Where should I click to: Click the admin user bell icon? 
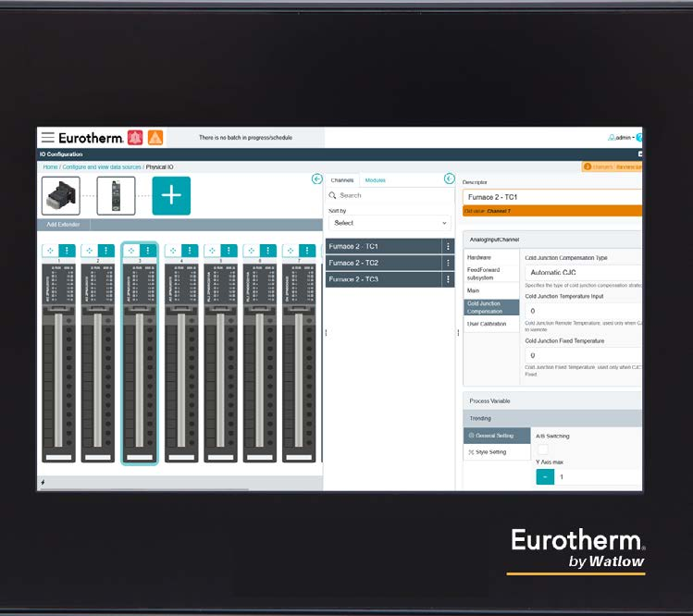[x=612, y=138]
